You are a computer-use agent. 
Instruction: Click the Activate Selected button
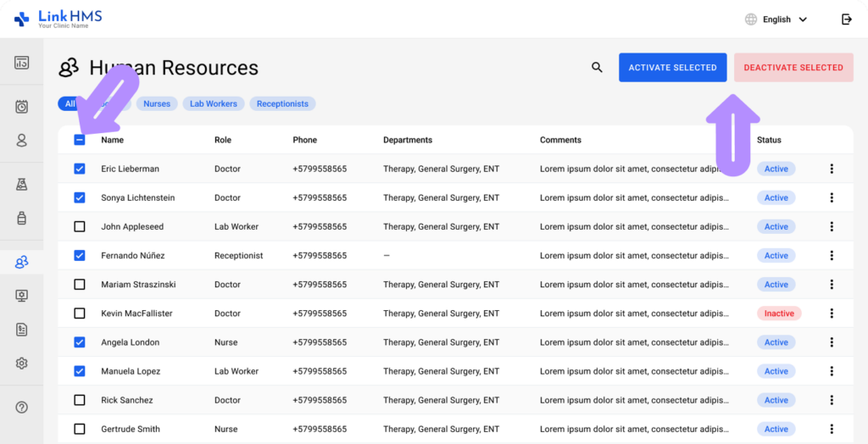(x=672, y=68)
